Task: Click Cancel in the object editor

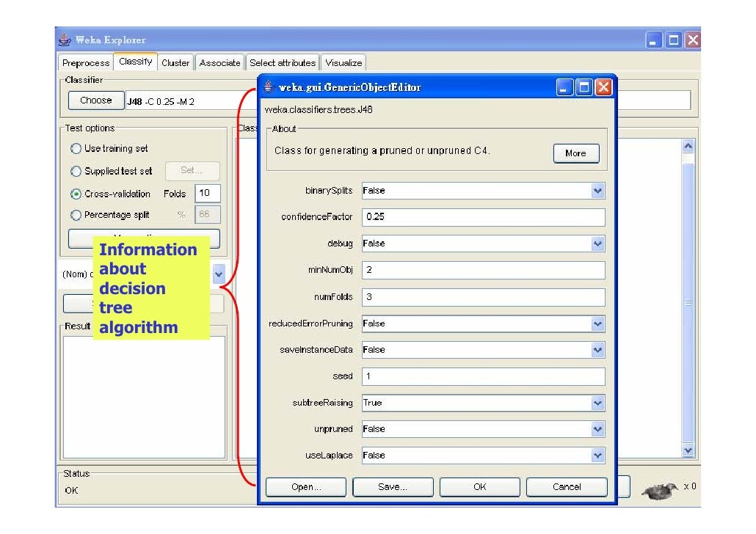Action: [x=567, y=487]
